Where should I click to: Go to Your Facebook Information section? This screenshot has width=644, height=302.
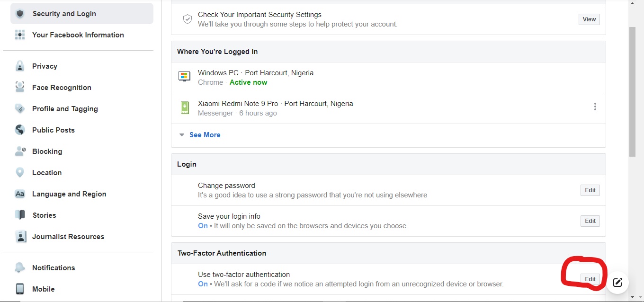[78, 35]
